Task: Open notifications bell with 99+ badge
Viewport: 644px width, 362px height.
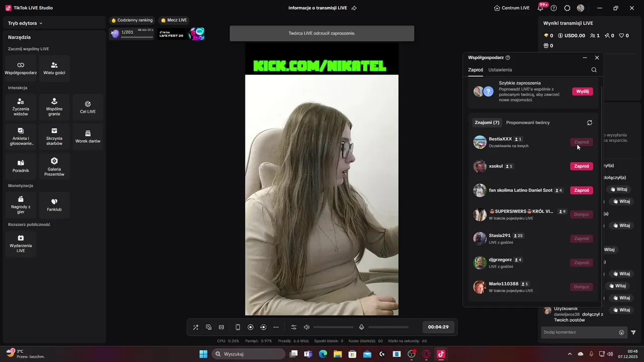Action: [x=541, y=7]
